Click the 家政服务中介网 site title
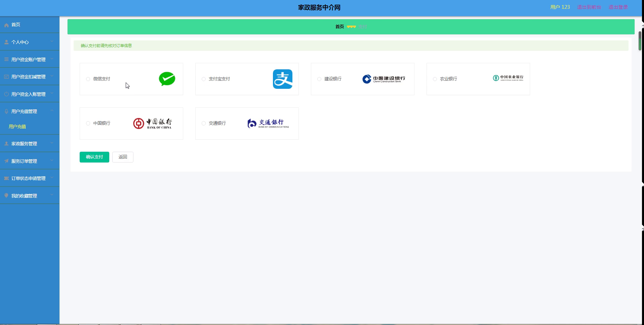The image size is (644, 325). click(319, 7)
